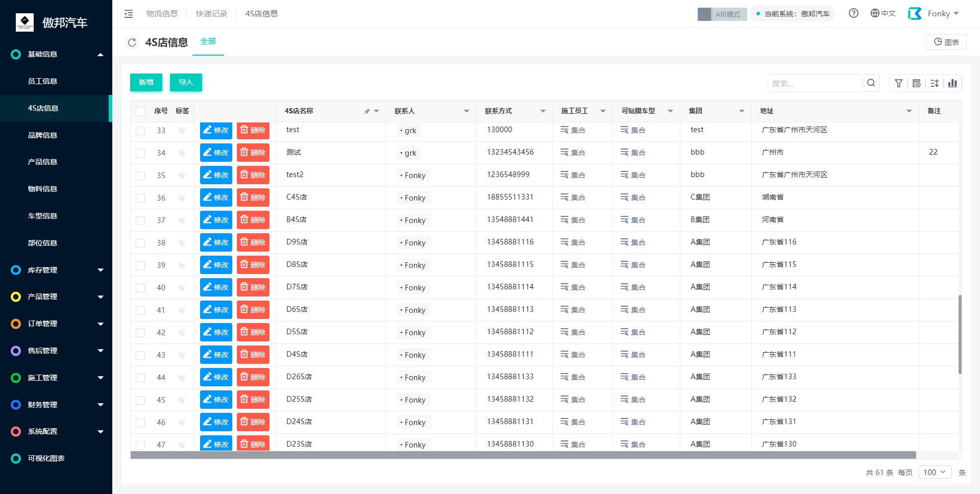This screenshot has width=980, height=494.
Task: Open the column settings icon in the toolbar
Action: click(x=917, y=83)
